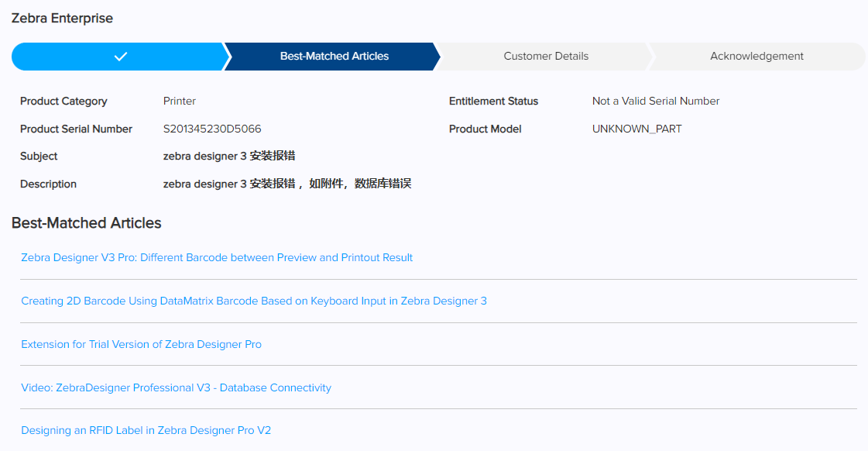
Task: Select the Best-Matched Articles step in progress bar
Action: (334, 57)
